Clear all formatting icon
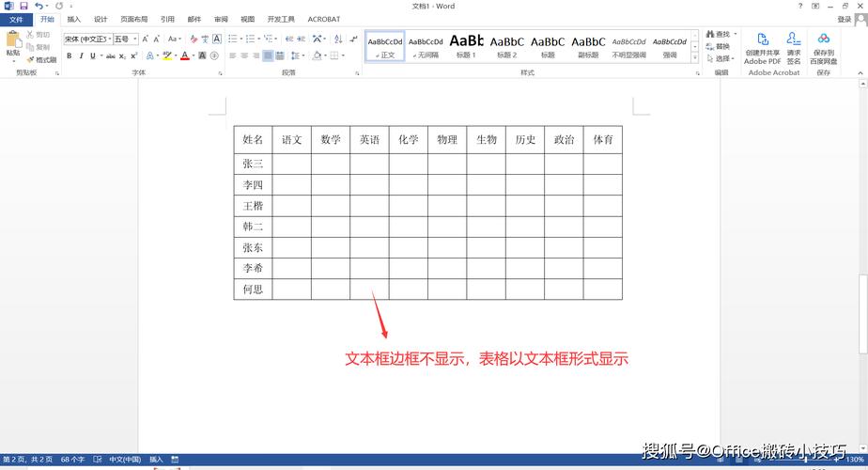 tap(194, 39)
